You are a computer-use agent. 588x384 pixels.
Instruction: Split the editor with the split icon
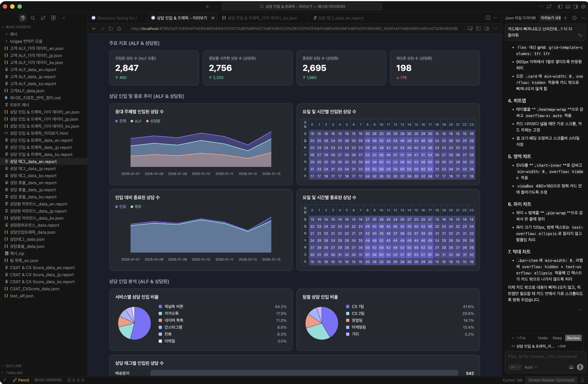[488, 18]
